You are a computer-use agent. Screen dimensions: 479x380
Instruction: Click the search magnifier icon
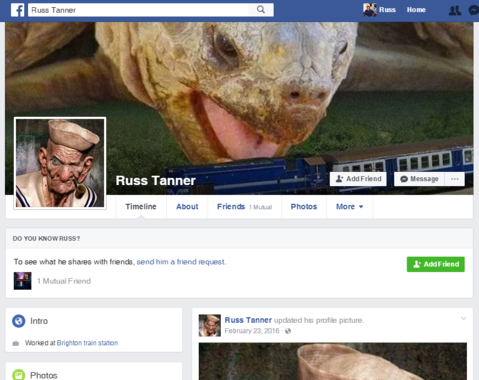point(261,10)
